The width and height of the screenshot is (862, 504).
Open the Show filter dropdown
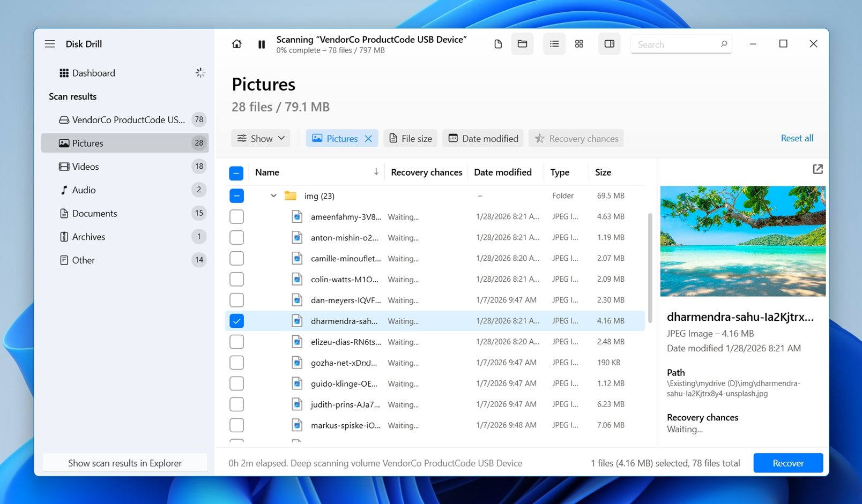261,138
